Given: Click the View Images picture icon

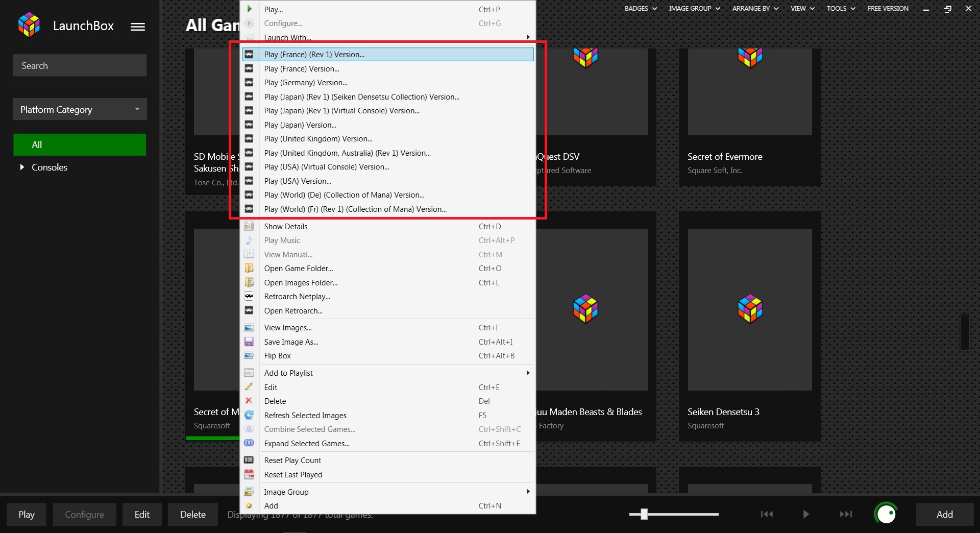Looking at the screenshot, I should tap(249, 327).
